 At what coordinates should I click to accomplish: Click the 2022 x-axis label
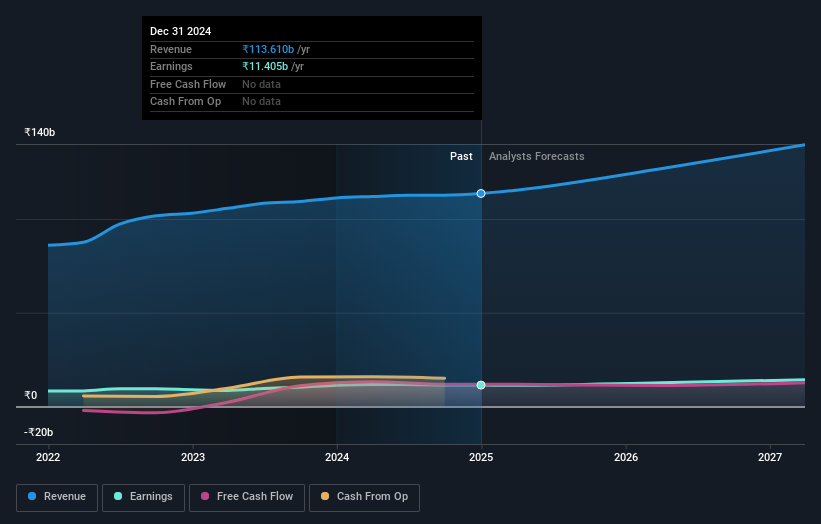[48, 458]
